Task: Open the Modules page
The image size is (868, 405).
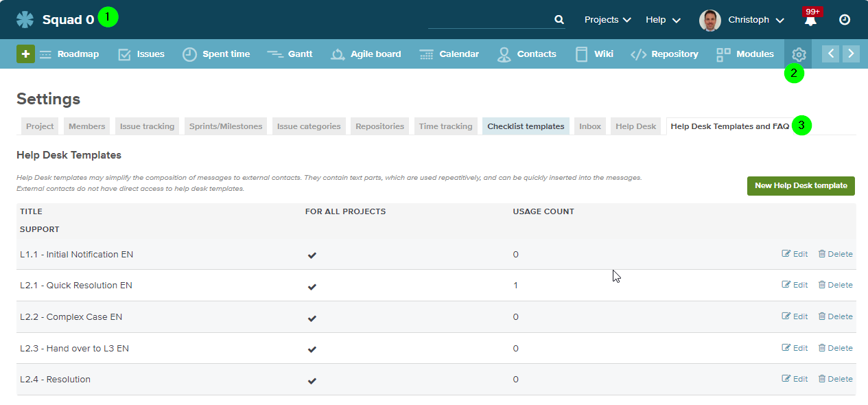Action: (745, 54)
